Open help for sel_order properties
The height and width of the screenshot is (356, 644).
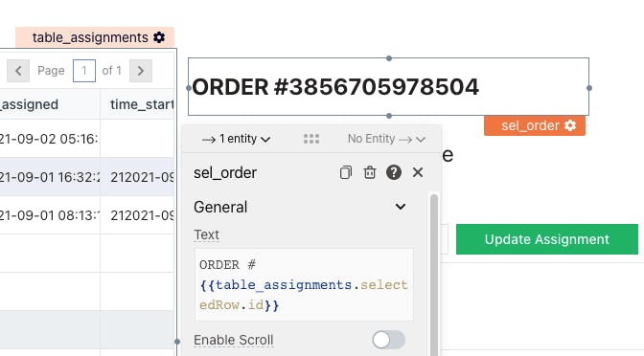coord(394,172)
